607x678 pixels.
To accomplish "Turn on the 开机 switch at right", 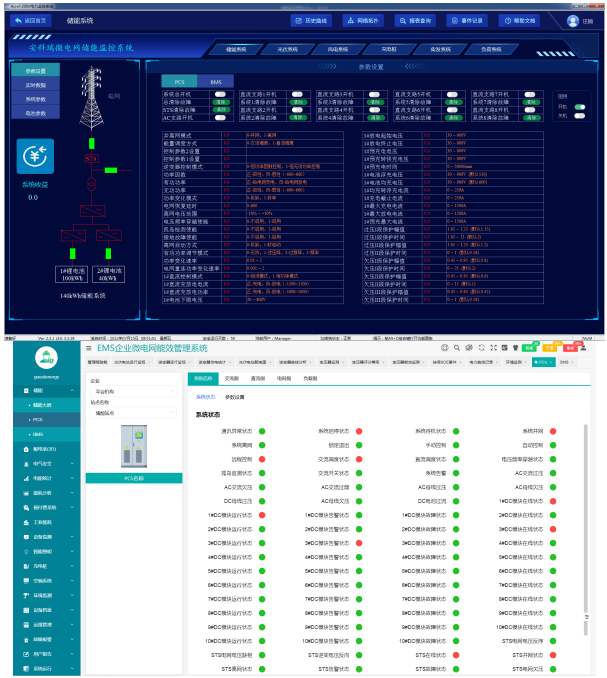I will pos(580,107).
